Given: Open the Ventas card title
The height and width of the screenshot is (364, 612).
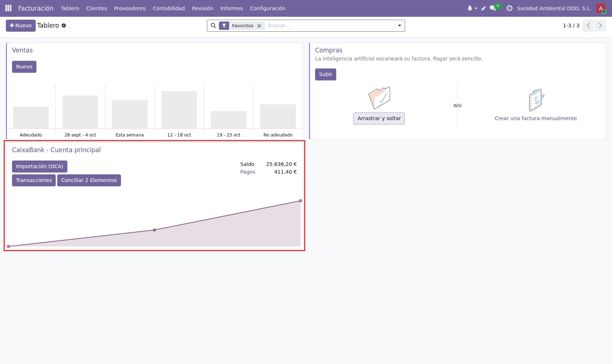Looking at the screenshot, I should pyautogui.click(x=22, y=50).
